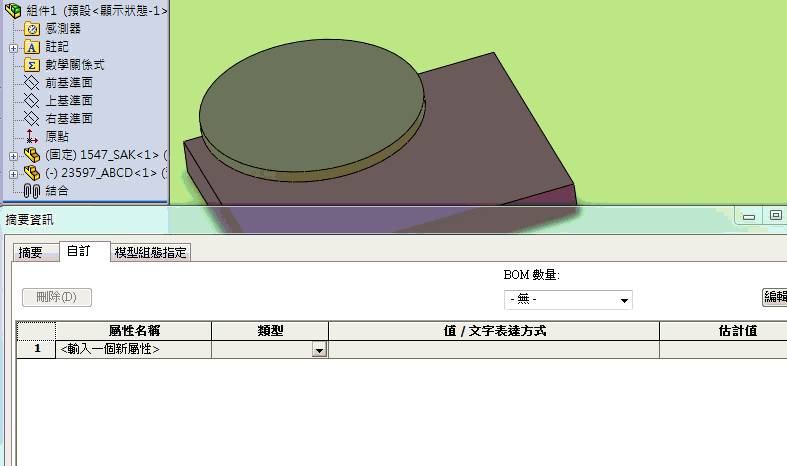Click the <輸入一個新屬性> cell

click(133, 350)
